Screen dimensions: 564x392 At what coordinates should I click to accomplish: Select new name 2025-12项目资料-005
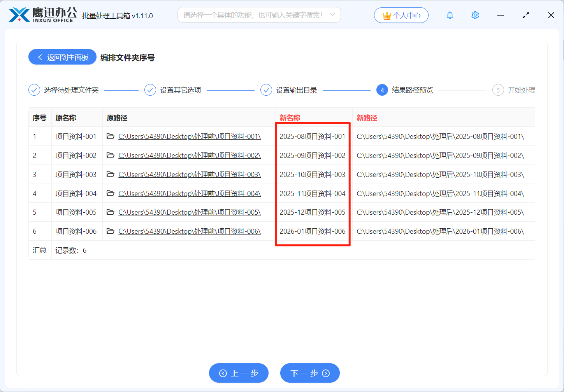(x=313, y=212)
